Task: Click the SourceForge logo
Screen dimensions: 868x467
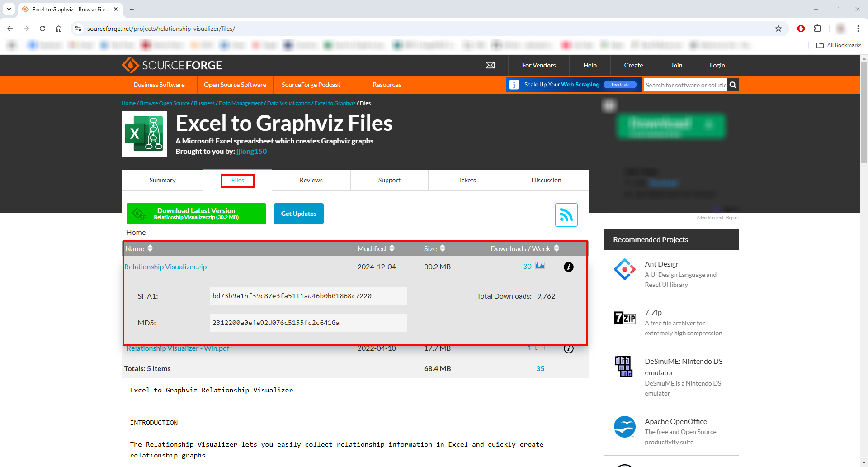Action: point(172,65)
